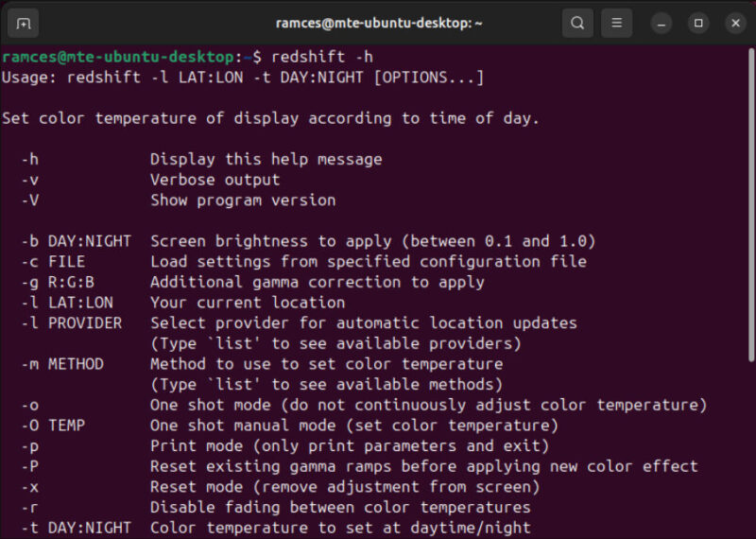Minimize the terminal window
Viewport: 756px width, 539px height.
(661, 23)
